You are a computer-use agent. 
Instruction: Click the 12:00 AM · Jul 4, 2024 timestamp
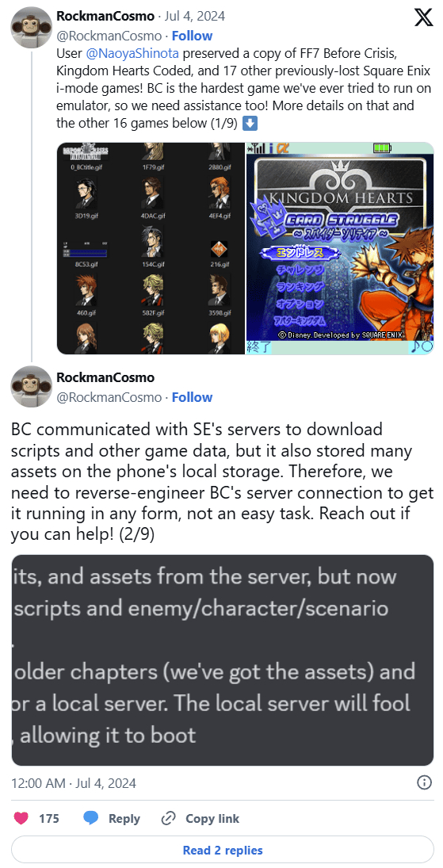pyautogui.click(x=74, y=783)
